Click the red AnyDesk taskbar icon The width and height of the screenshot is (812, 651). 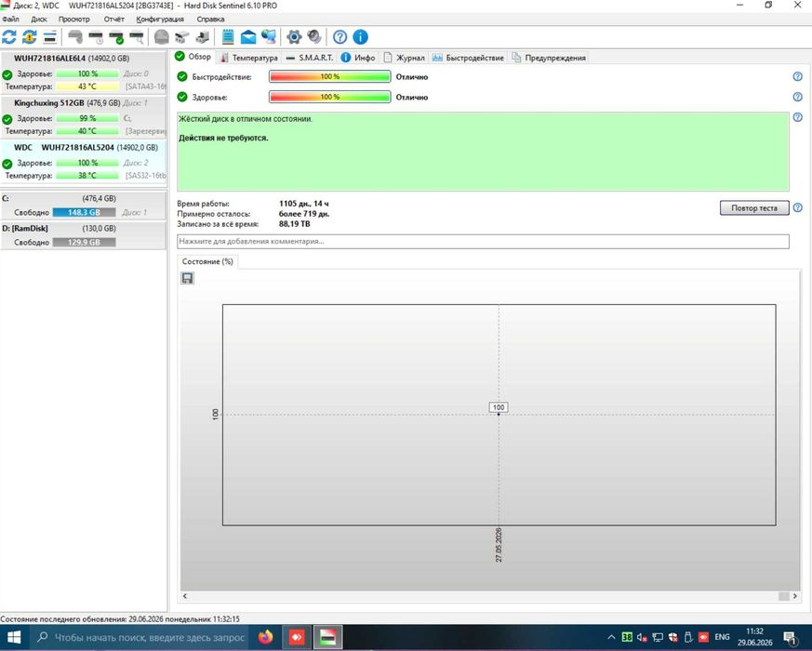click(297, 638)
